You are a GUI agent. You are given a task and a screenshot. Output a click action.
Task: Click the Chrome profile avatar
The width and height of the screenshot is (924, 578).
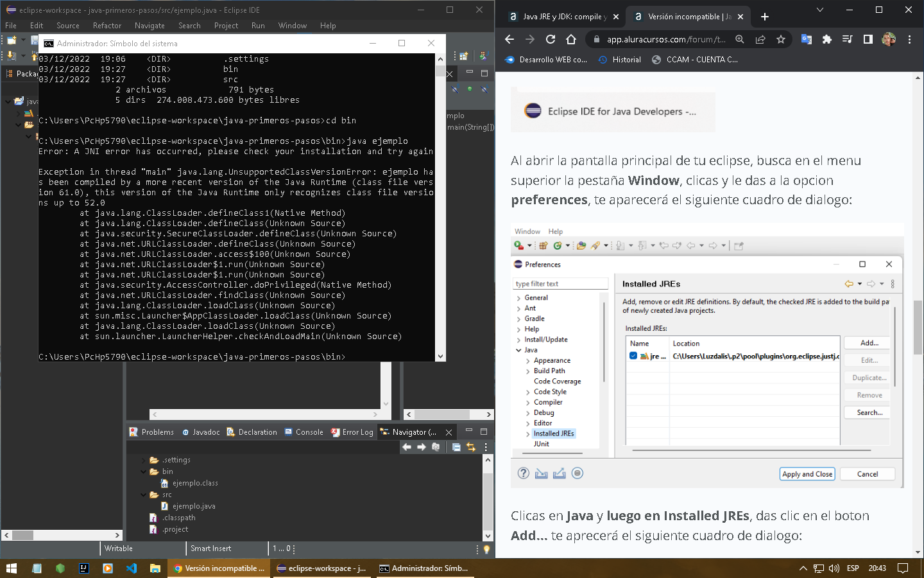889,39
